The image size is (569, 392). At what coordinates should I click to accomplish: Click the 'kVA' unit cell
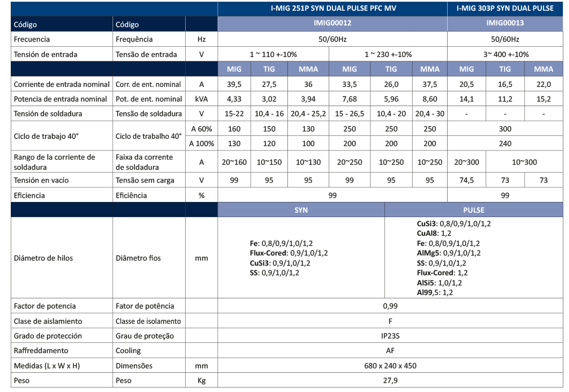pyautogui.click(x=202, y=99)
